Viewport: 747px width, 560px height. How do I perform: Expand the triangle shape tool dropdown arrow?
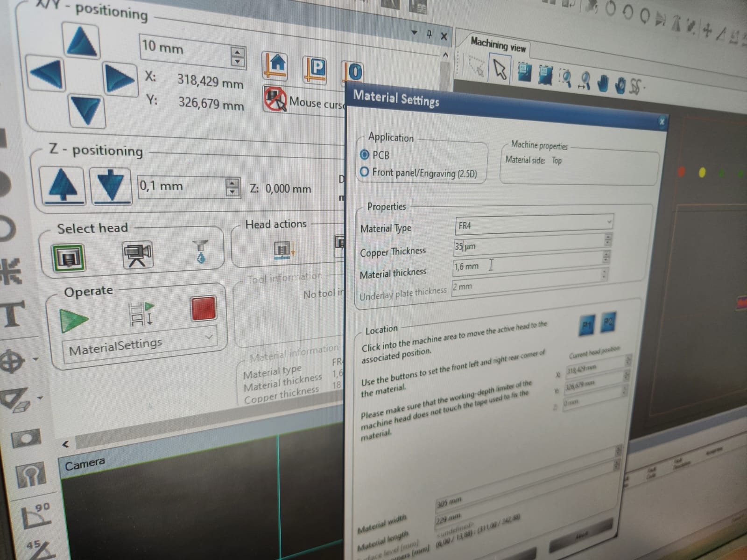(39, 398)
